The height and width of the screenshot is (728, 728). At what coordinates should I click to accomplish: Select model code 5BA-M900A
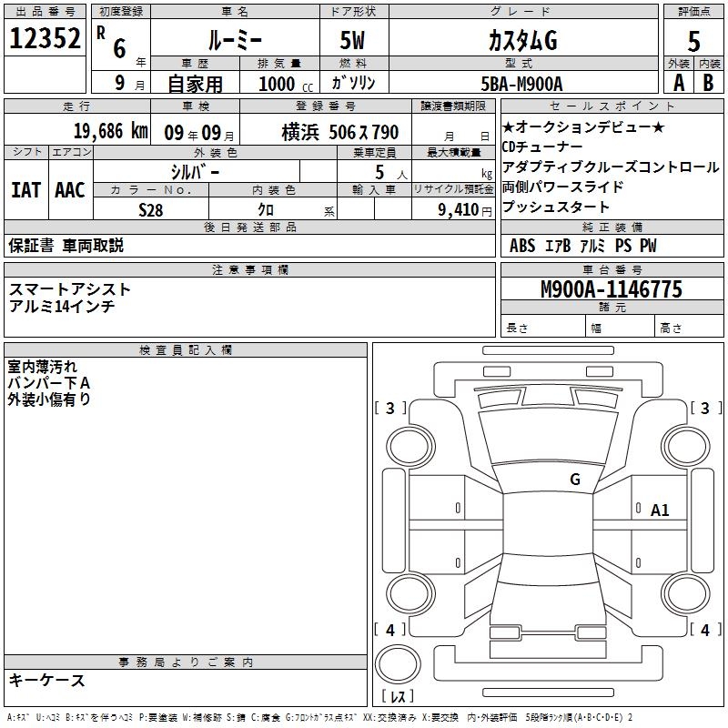521,84
